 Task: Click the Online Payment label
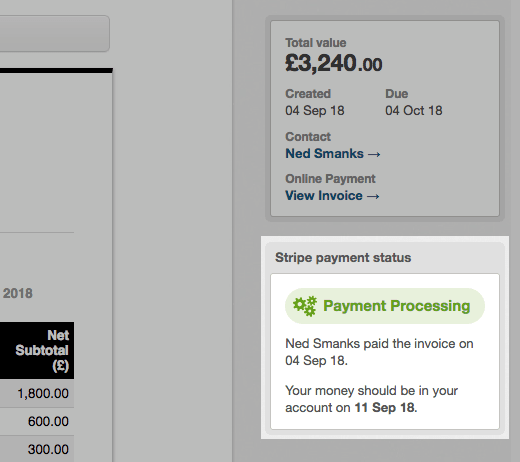tap(330, 179)
